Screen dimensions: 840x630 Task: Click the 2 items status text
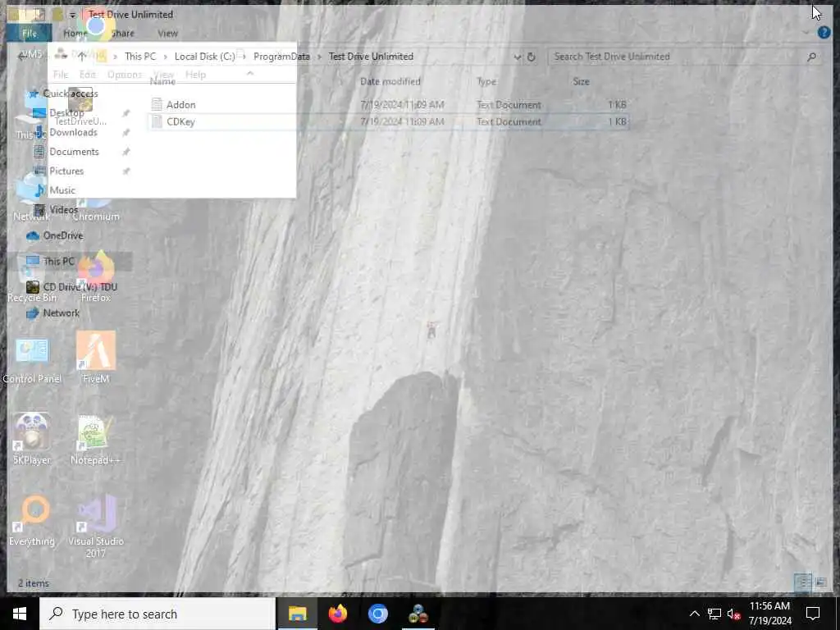[33, 583]
